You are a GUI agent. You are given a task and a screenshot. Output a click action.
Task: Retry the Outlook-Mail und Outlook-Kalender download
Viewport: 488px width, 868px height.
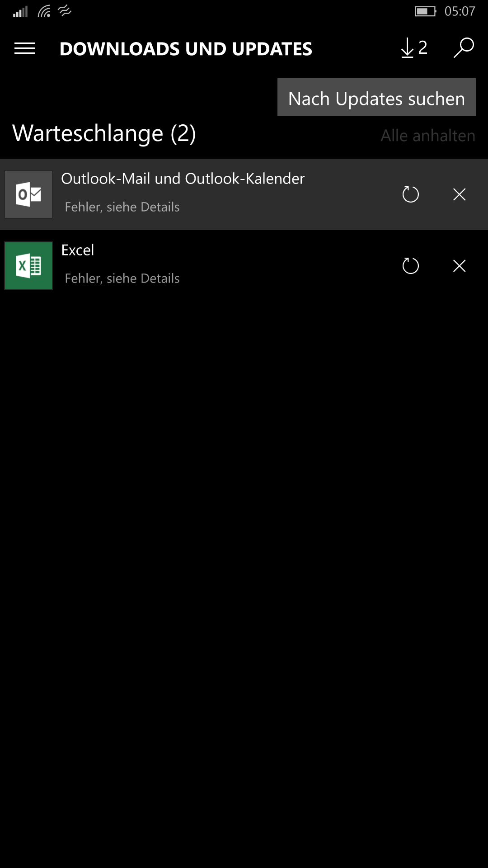[410, 194]
